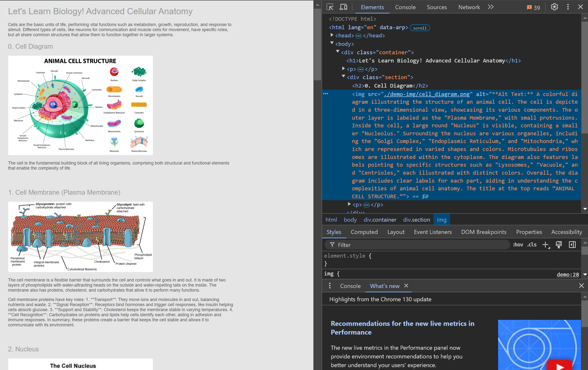Open the drawer three-dot menu beside Console
Viewport: 588px width, 370px height.
[330, 286]
